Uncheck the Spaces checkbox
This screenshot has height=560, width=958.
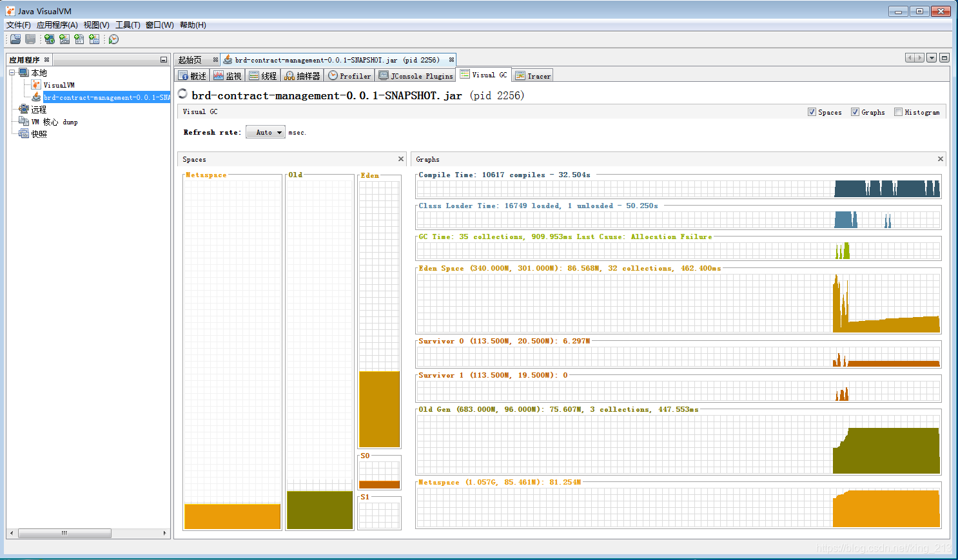812,112
